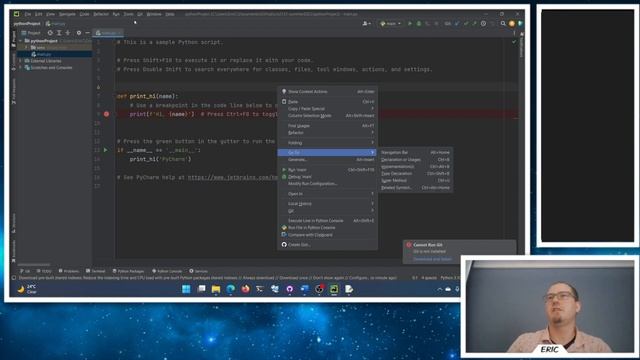Click the select opened file target icon

tap(50, 33)
